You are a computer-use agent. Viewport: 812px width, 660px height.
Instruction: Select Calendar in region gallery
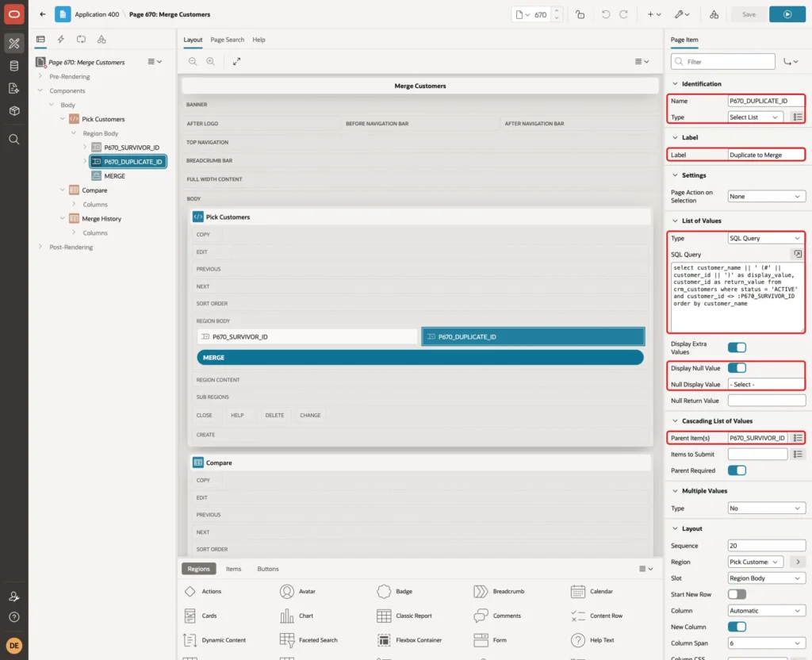(592, 591)
